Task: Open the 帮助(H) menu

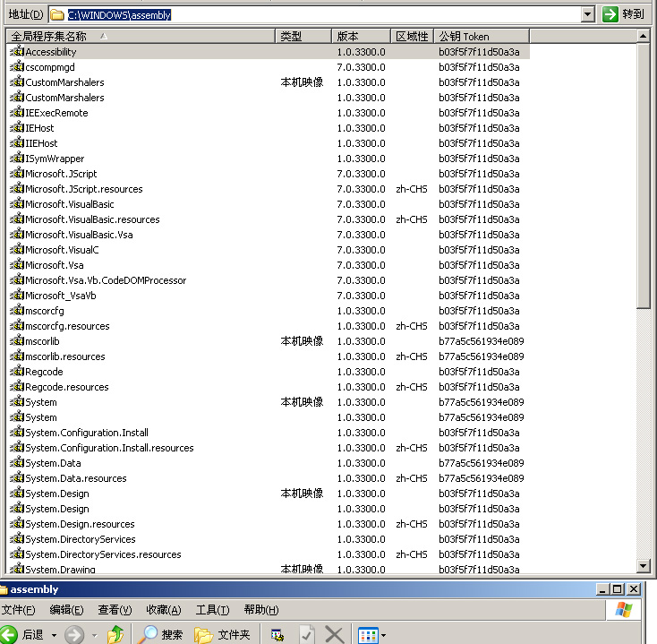Action: point(261,610)
